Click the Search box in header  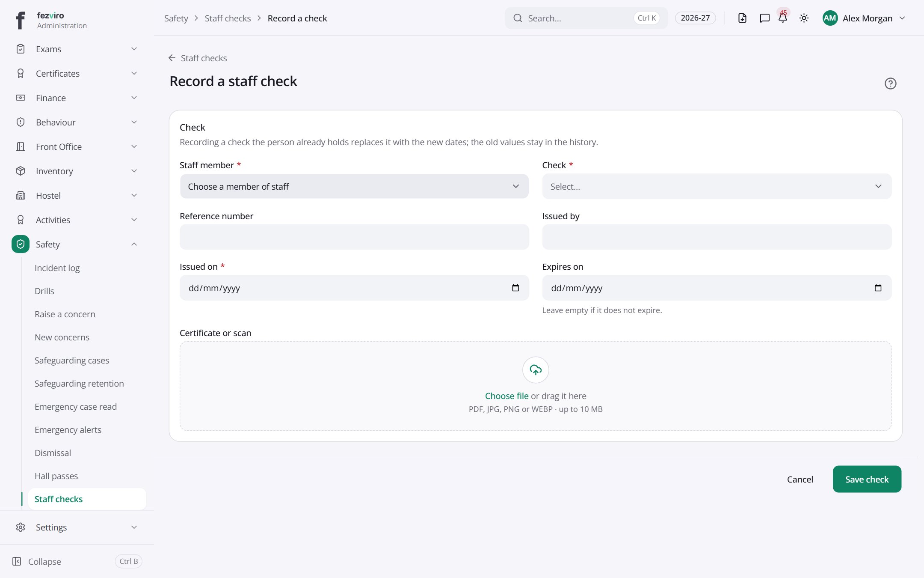point(586,18)
